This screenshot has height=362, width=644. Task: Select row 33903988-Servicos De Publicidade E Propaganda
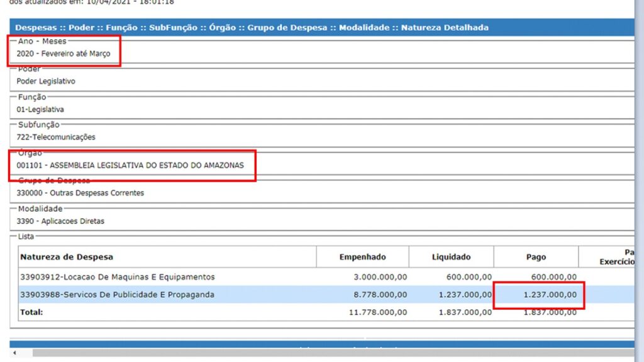pos(117,295)
